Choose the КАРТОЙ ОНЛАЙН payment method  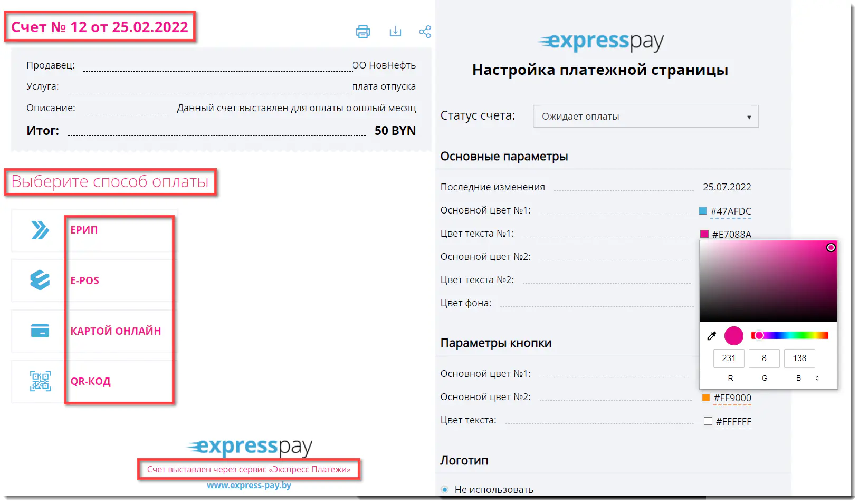(x=116, y=331)
